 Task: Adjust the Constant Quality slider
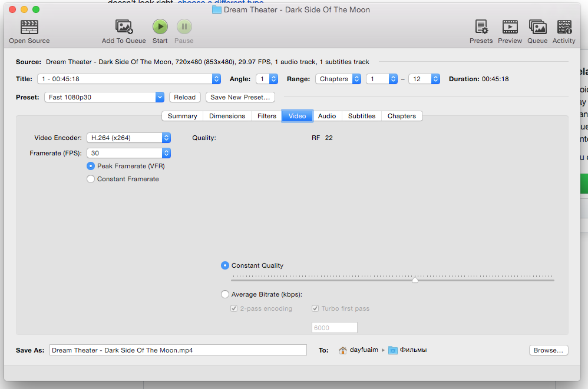pyautogui.click(x=415, y=280)
